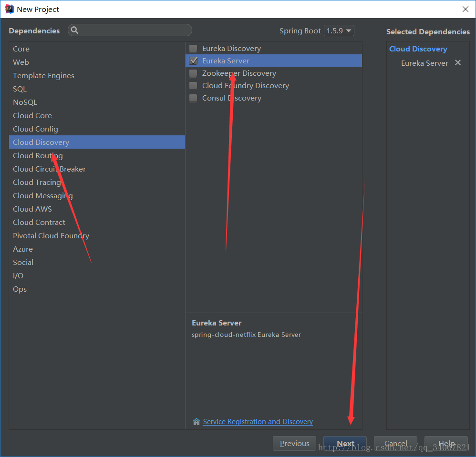Click the Cloud Discovery heading in Selected Dependencies
476x457 pixels.
418,49
